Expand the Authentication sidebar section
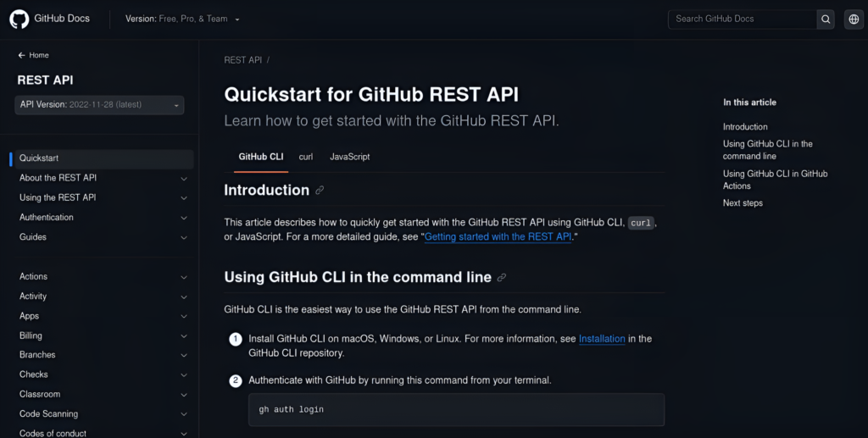 (x=184, y=218)
